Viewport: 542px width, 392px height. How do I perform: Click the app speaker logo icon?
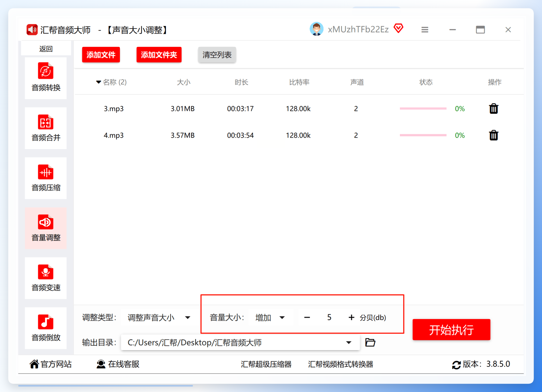coord(32,30)
